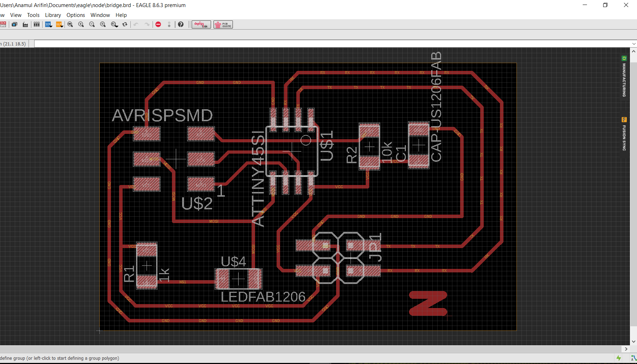Open the Library menu
Viewport: 637px width, 364px height.
[x=53, y=15]
